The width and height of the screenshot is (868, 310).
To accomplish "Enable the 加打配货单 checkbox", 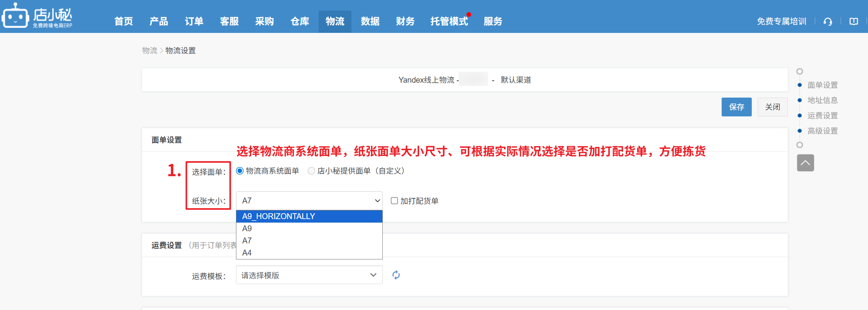I will (394, 201).
